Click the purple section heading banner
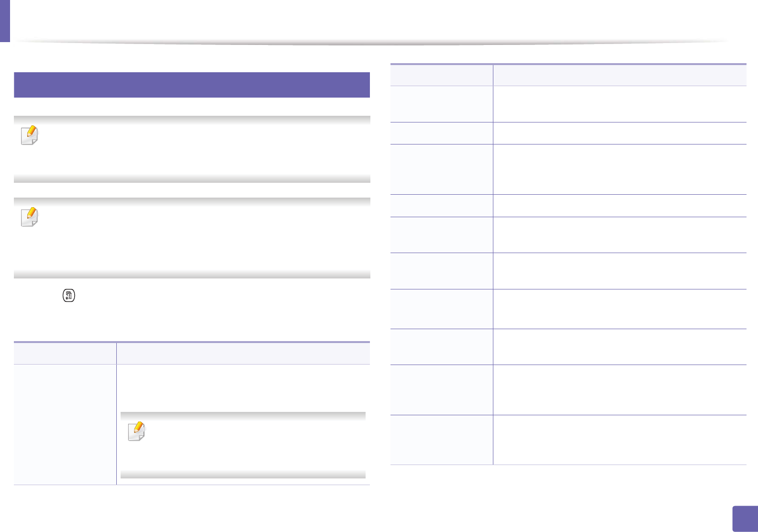Viewport: 758px width, 532px height. point(191,85)
